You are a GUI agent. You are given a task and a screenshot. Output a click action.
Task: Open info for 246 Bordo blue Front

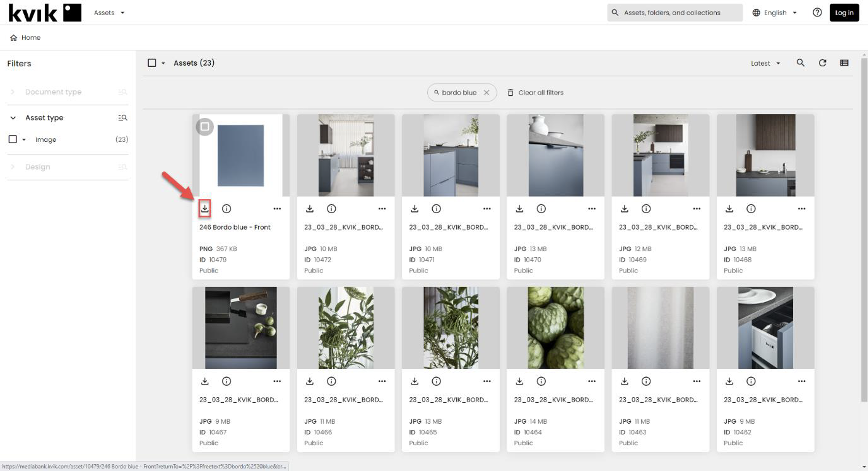click(x=226, y=209)
